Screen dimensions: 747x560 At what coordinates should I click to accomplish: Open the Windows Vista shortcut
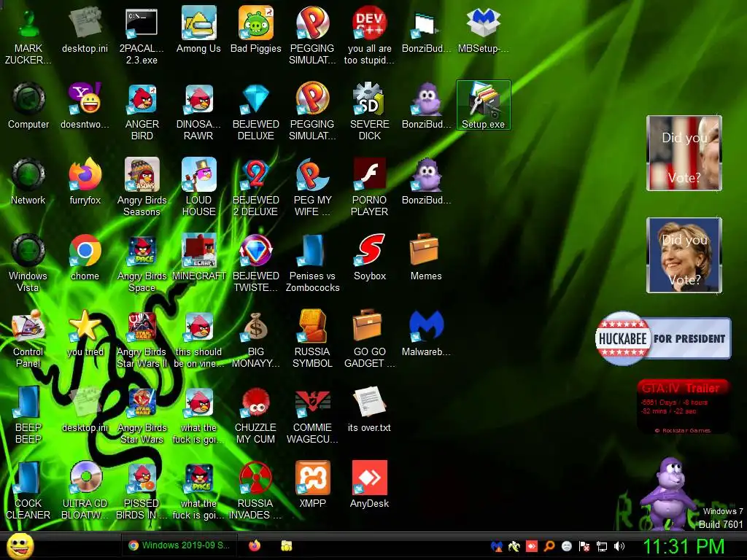[28, 262]
